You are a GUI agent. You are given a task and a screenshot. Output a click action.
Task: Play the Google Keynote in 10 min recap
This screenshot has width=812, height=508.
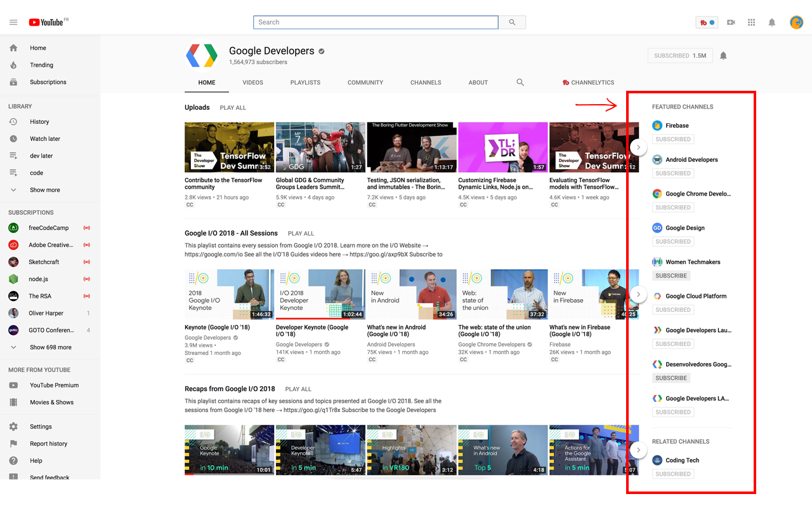(230, 450)
